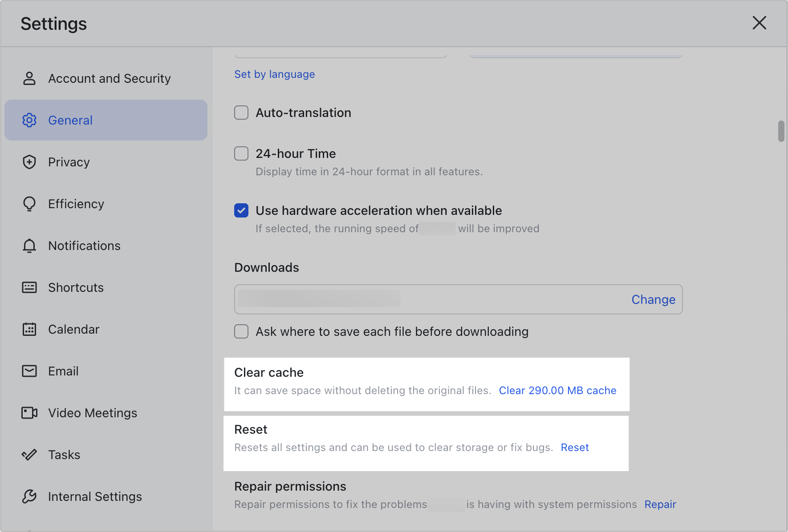The height and width of the screenshot is (532, 788).
Task: Click the Calendar icon in sidebar
Action: pos(29,329)
